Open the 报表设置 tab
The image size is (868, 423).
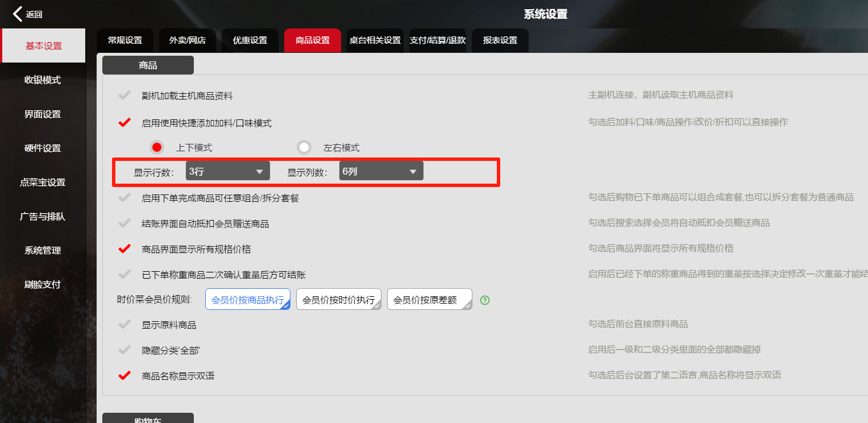click(x=500, y=40)
